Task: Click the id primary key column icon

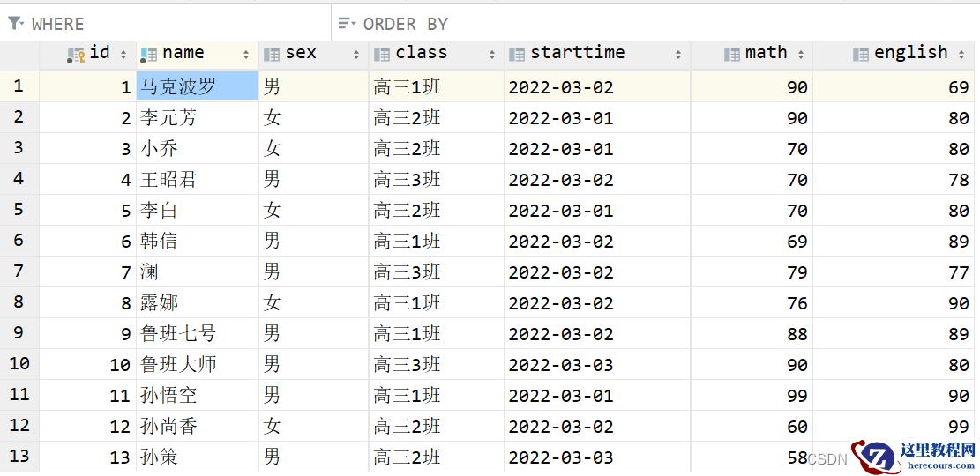Action: [76, 54]
